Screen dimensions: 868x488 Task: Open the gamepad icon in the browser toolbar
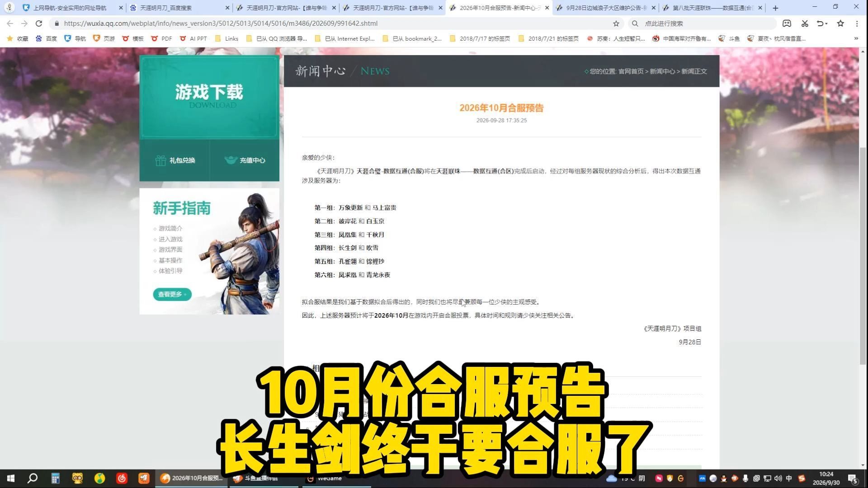(787, 23)
